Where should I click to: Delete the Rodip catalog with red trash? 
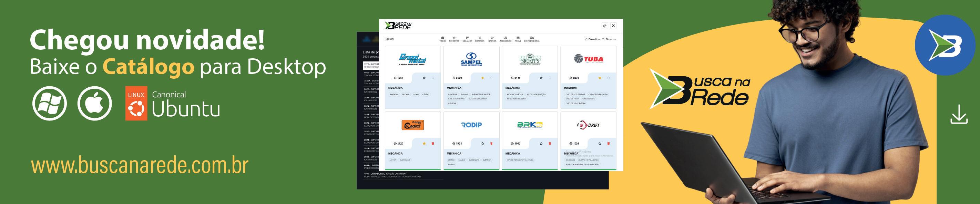coord(491,143)
